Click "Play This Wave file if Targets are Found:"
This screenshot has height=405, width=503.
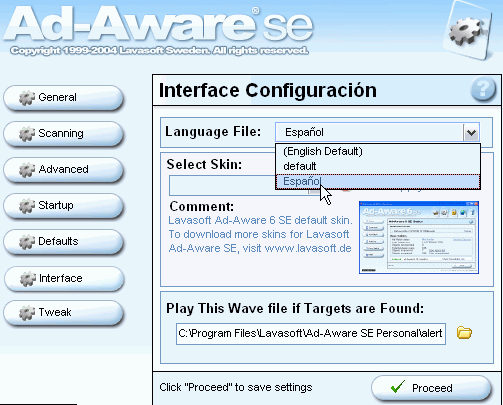295,308
